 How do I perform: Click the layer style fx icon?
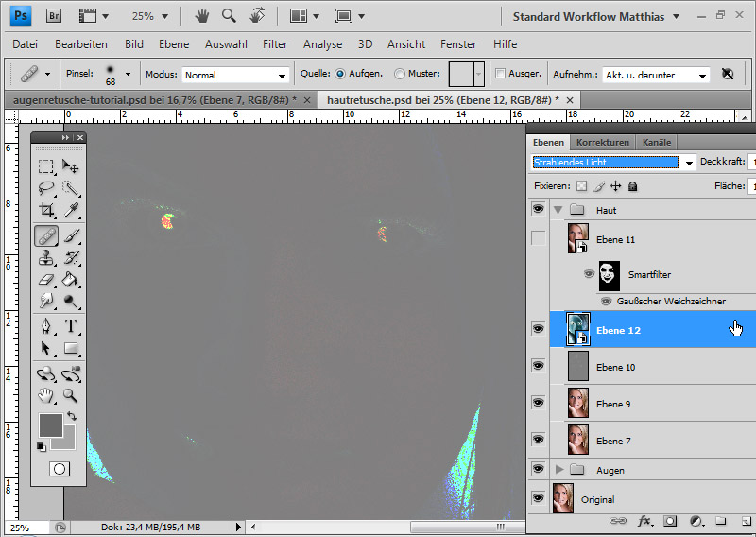(x=645, y=521)
